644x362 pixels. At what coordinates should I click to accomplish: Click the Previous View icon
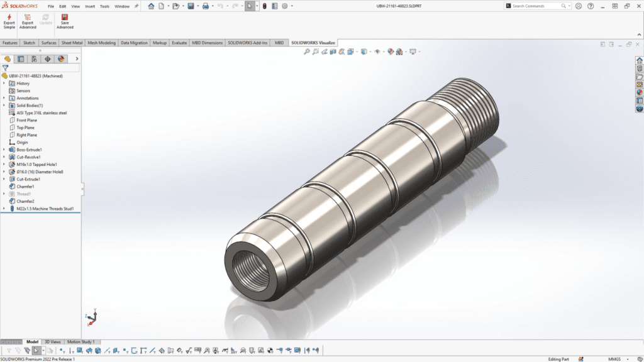[325, 52]
